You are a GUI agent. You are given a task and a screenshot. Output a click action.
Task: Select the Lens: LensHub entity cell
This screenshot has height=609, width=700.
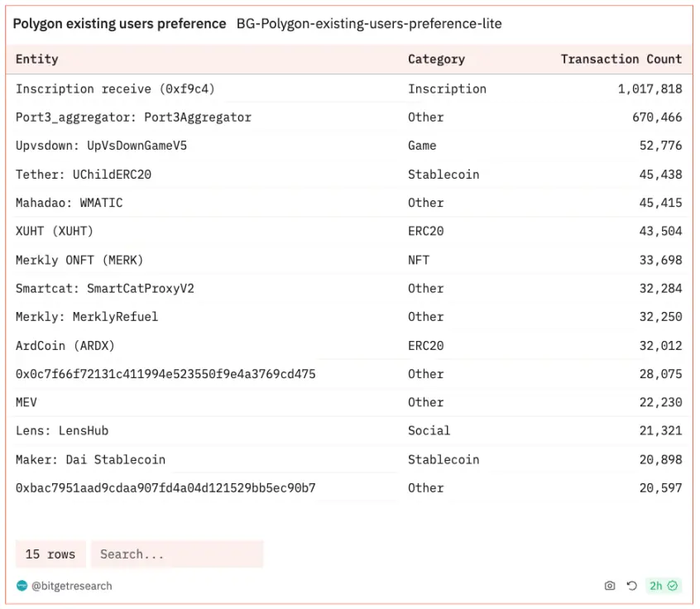click(x=62, y=431)
